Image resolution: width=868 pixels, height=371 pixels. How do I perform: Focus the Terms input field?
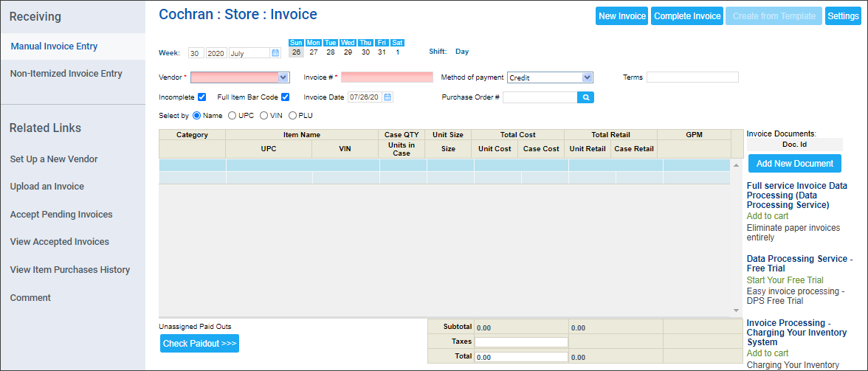[x=692, y=77]
